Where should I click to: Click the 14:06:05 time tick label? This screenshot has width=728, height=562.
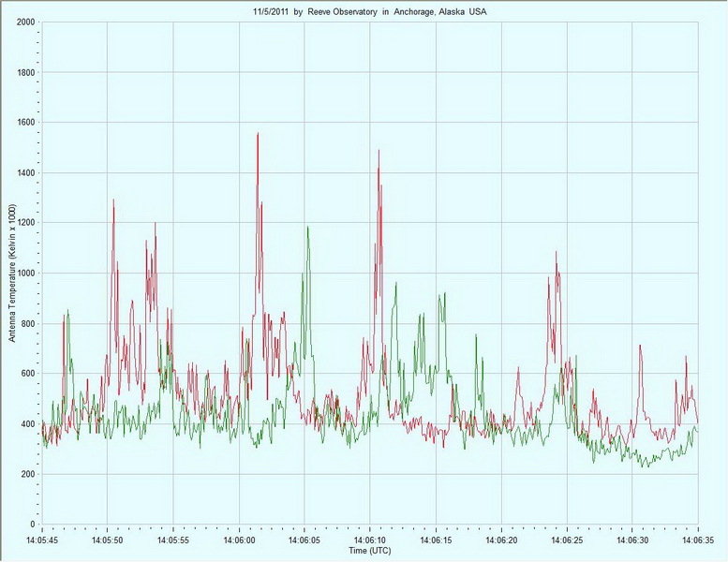[x=305, y=540]
